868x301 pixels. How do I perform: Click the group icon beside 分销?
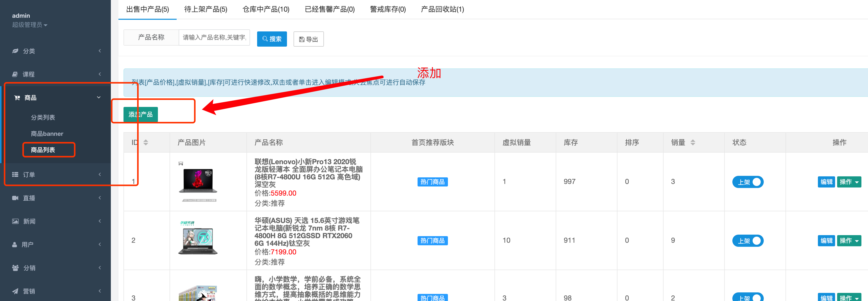pyautogui.click(x=15, y=268)
